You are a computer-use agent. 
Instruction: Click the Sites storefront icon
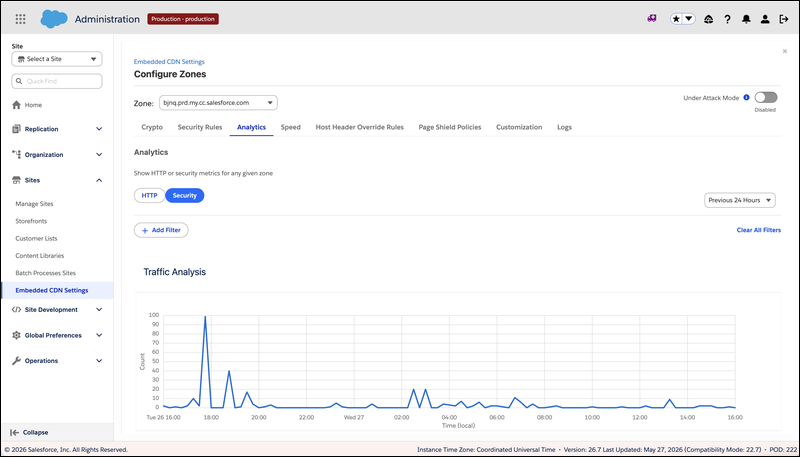[x=16, y=180]
